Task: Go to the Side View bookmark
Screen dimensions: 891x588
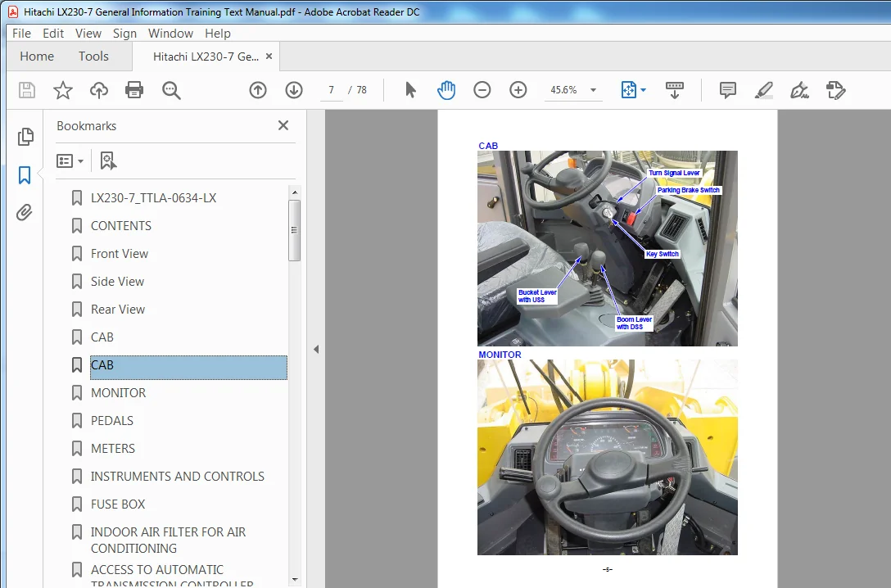Action: point(117,281)
